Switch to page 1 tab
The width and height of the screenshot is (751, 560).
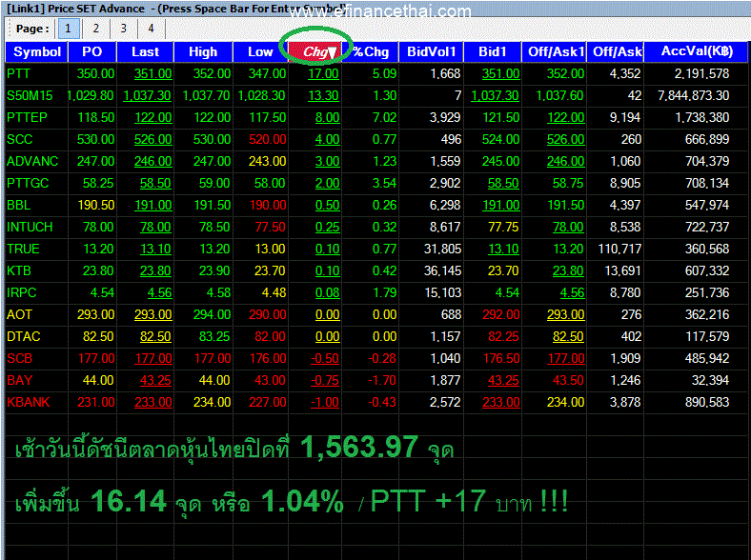tap(68, 29)
